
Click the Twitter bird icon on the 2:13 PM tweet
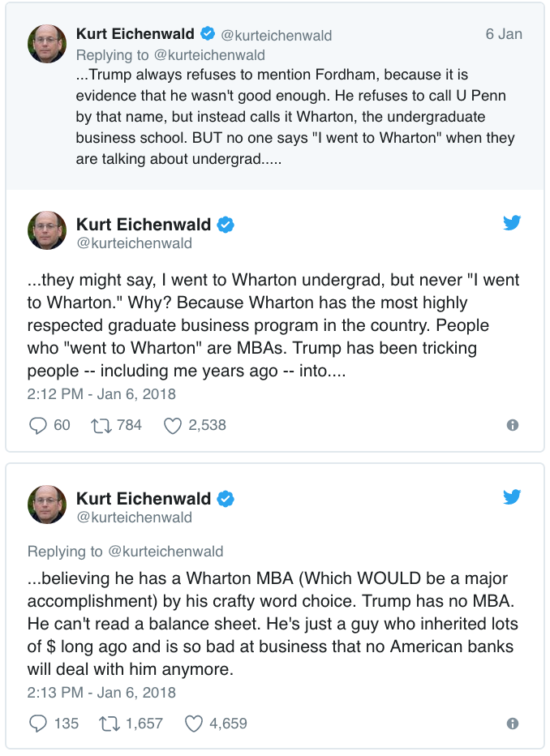[x=511, y=496]
